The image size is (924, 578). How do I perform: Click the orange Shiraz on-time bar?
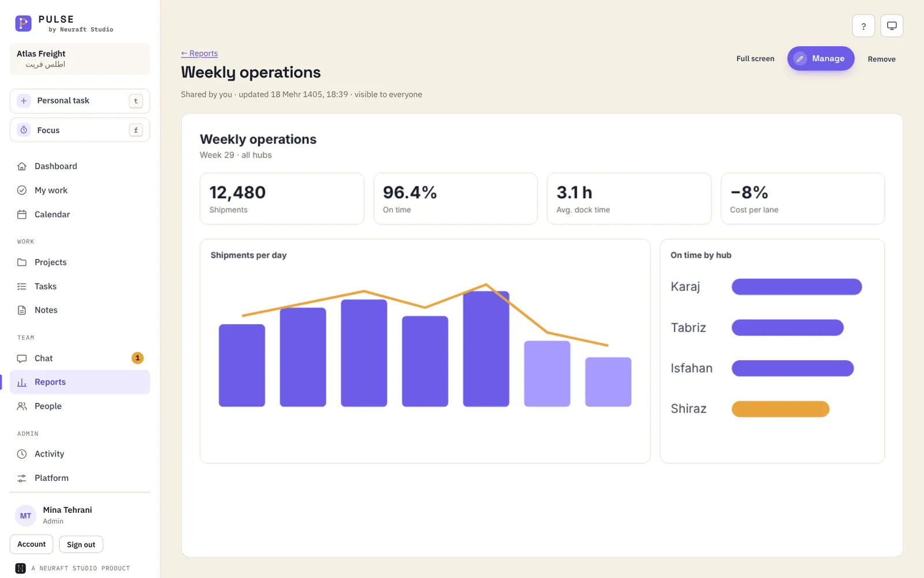point(781,409)
